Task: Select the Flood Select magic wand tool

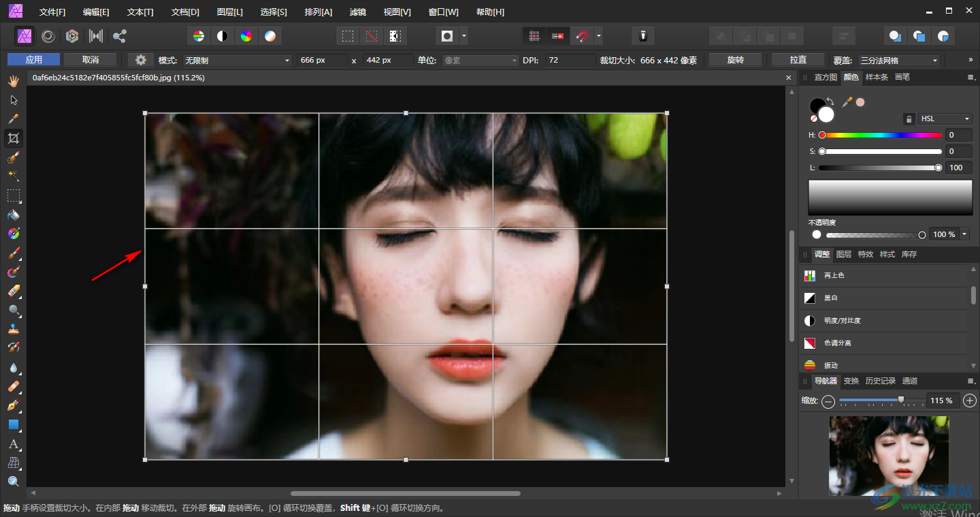Action: (13, 176)
